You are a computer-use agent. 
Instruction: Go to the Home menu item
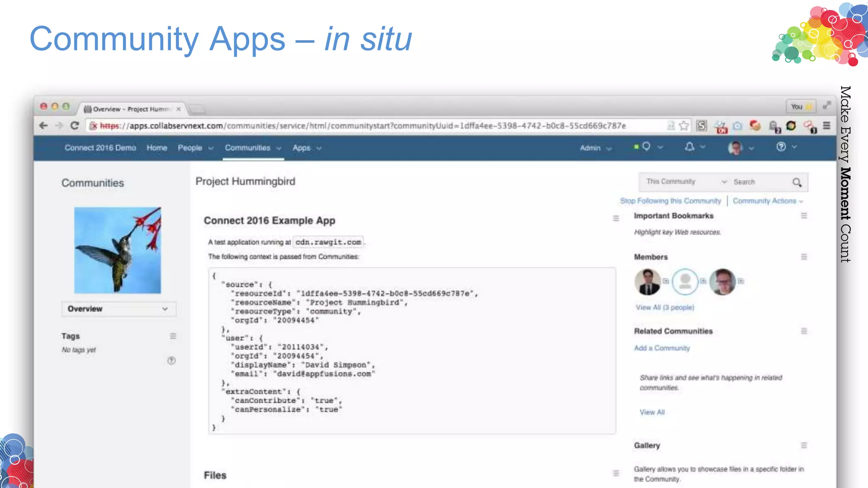[157, 148]
